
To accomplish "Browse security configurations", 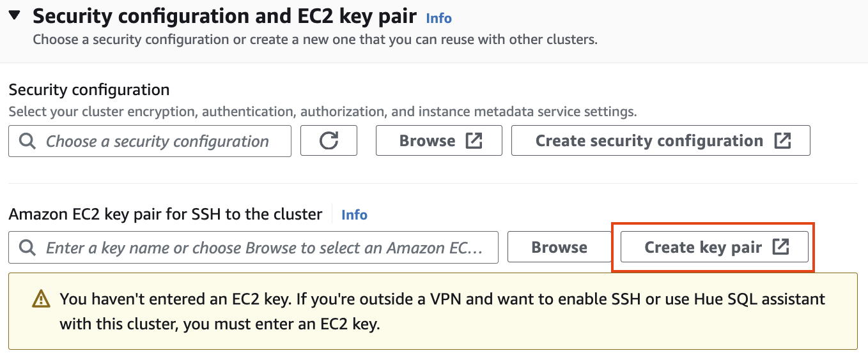I will (x=438, y=141).
